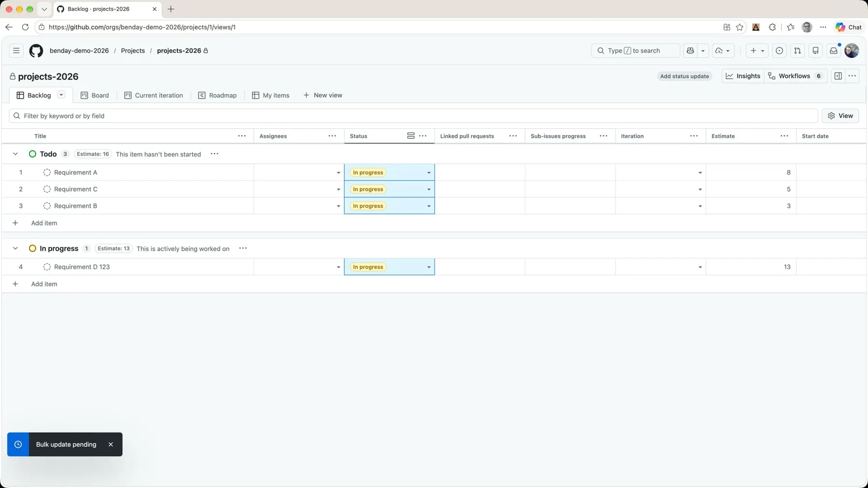
Task: Click the Status column group-by icon
Action: click(x=411, y=136)
